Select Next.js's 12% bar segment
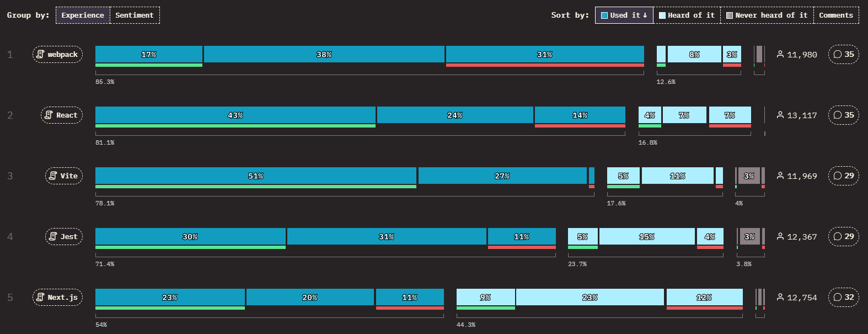Viewport: 868px width, 334px height. point(704,297)
